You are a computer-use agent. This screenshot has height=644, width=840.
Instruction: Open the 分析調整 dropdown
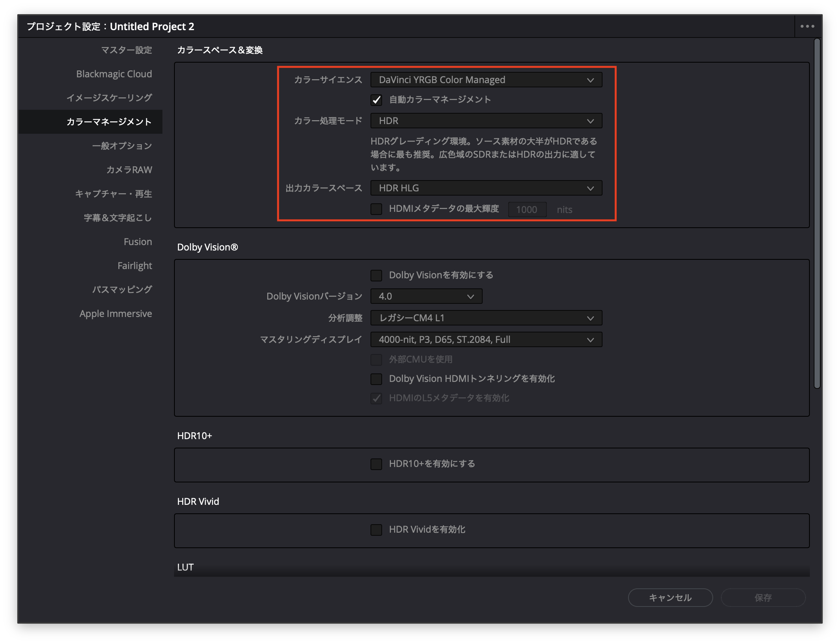486,318
